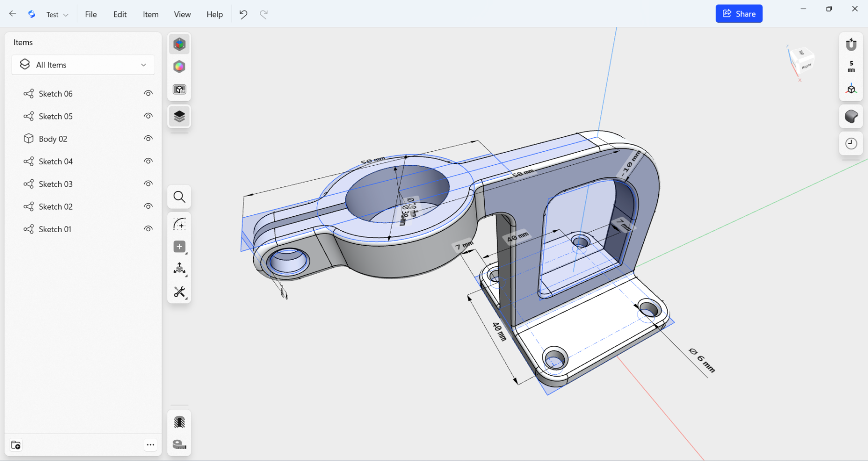Open the Test project name dropdown

click(57, 14)
